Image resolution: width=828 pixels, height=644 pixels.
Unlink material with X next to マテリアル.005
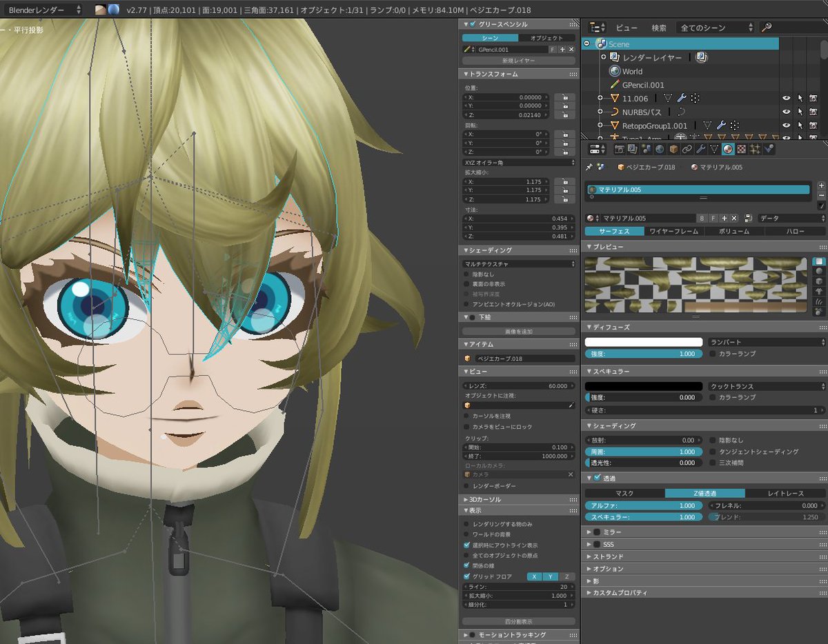(733, 218)
